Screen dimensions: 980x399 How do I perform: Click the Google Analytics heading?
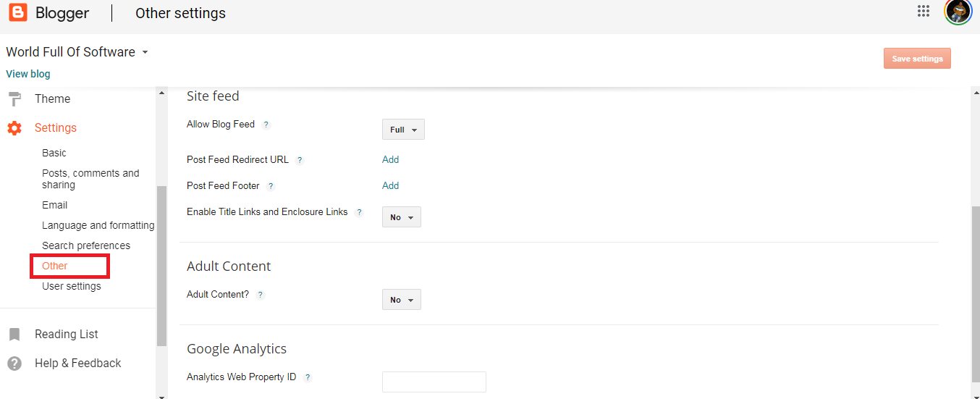pyautogui.click(x=237, y=349)
